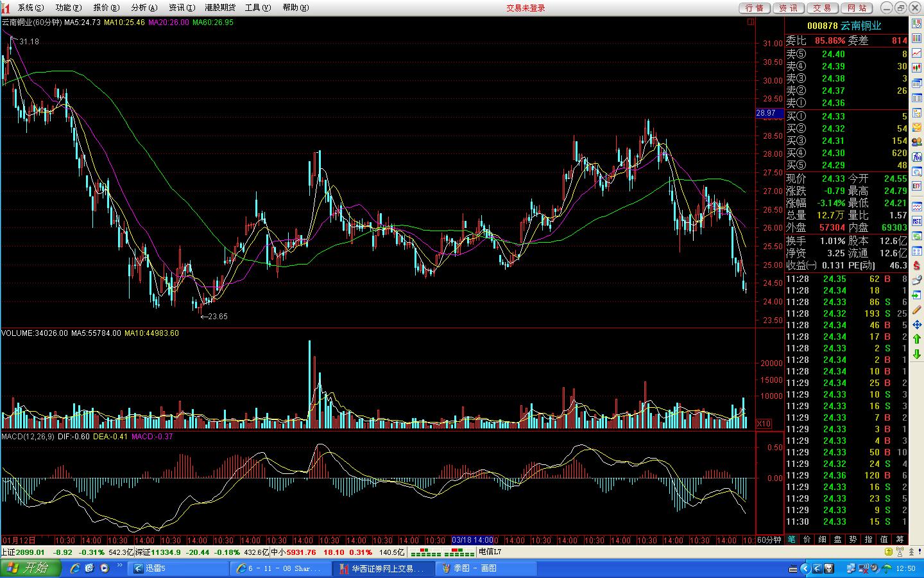Click the 上证 index status entry
The width and height of the screenshot is (924, 578).
tap(66, 552)
